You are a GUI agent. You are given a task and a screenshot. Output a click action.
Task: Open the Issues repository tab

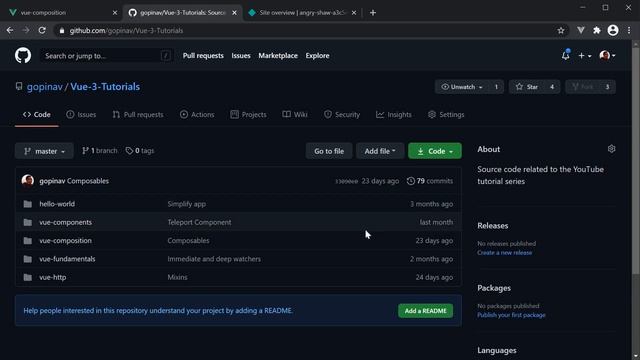coord(81,115)
